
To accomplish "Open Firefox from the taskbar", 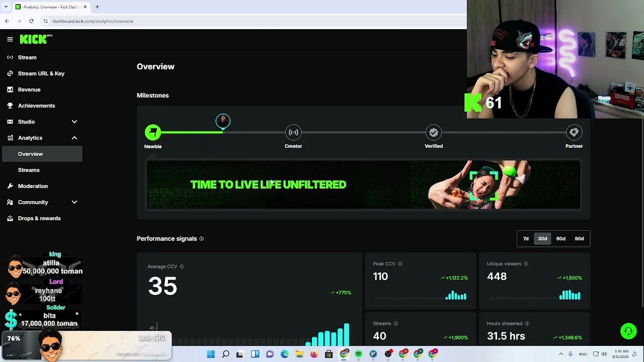I will point(314,354).
